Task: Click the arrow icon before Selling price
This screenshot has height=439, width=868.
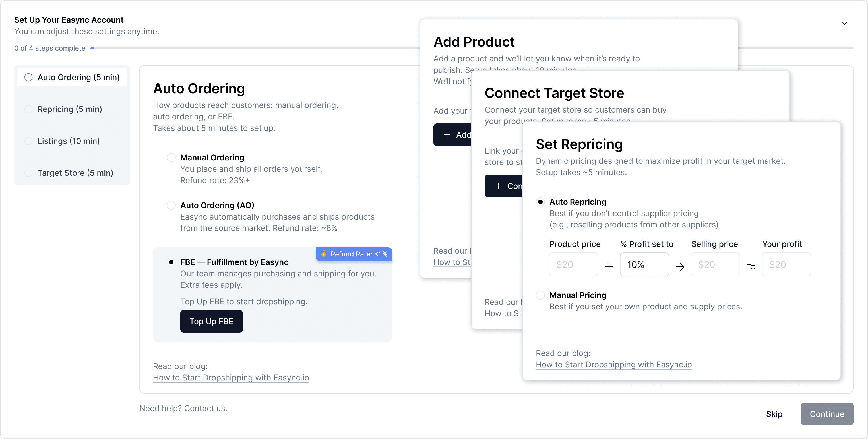Action: [680, 266]
